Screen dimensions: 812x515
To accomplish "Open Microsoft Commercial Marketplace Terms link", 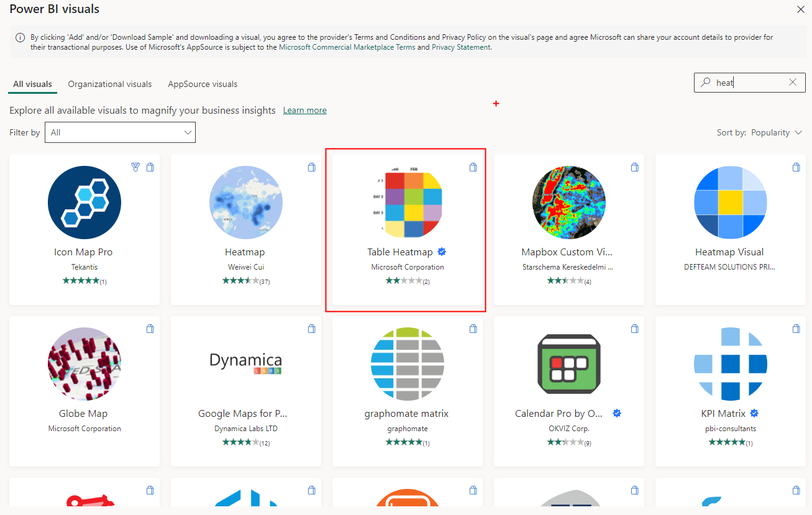I will (x=347, y=47).
